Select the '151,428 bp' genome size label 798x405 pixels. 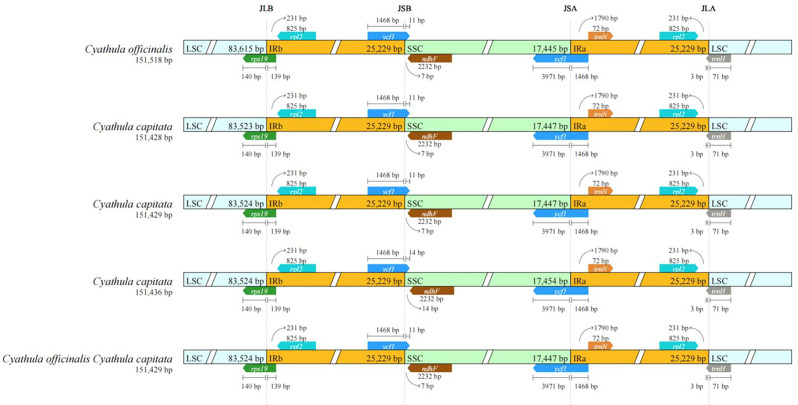click(154, 137)
